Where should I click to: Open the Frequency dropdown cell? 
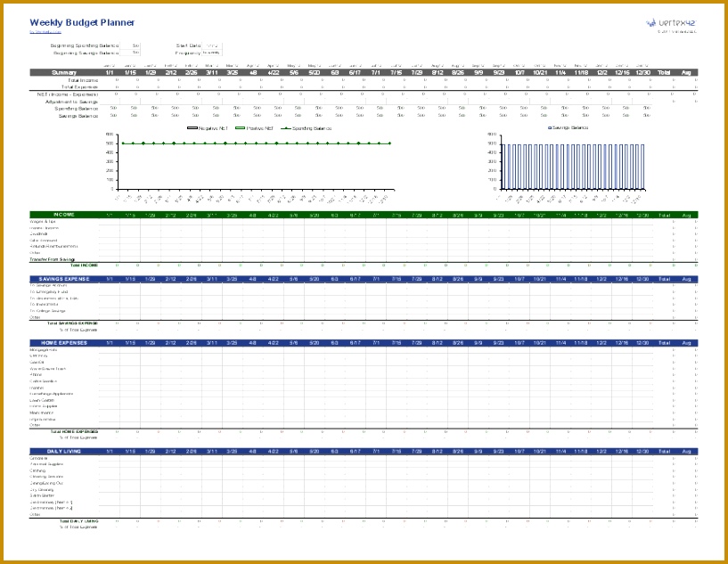(x=212, y=53)
